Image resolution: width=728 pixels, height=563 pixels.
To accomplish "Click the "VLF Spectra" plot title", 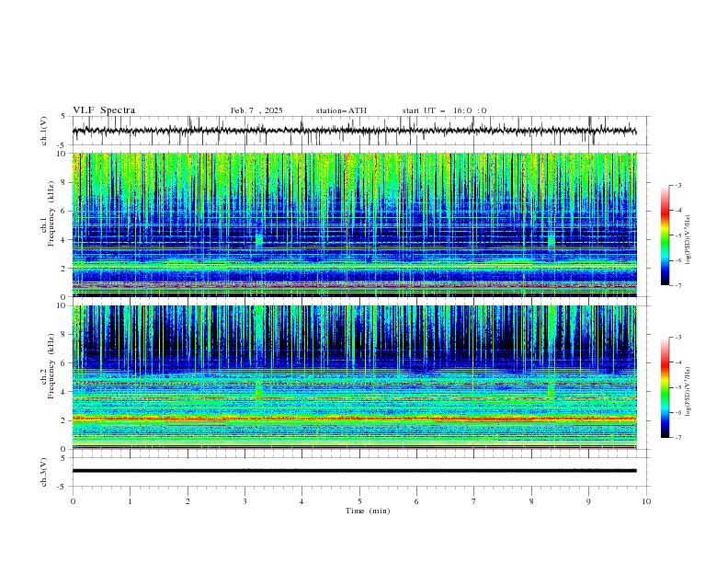I will [x=104, y=110].
